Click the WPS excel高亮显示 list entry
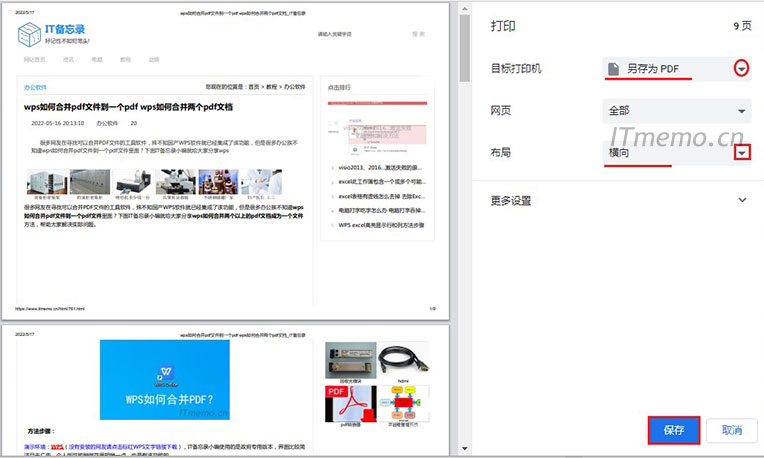The image size is (764, 458). click(381, 225)
